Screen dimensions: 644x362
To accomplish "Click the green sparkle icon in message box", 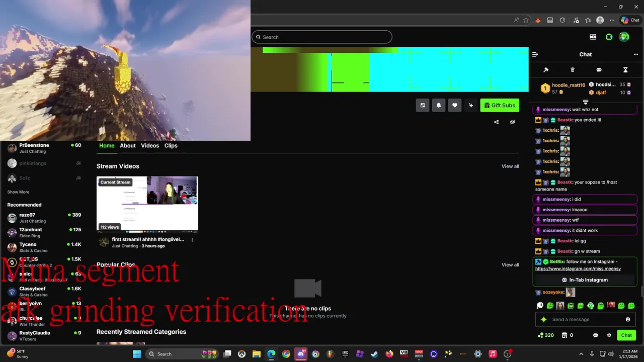I will (543, 319).
